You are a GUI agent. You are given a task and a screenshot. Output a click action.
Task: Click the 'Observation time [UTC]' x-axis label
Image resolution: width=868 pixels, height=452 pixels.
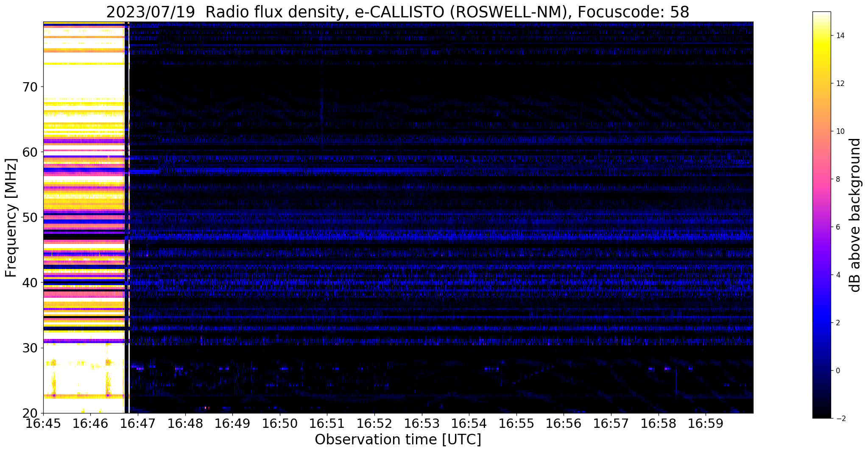pos(398,440)
